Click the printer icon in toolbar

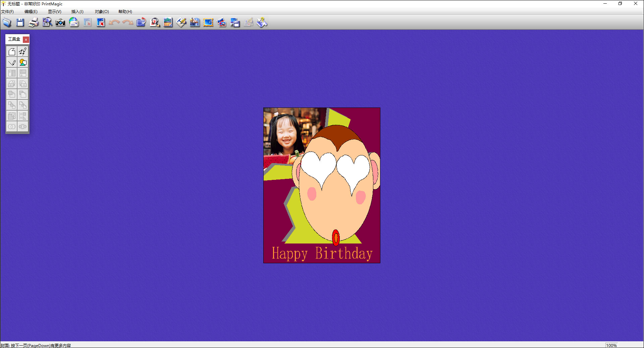(x=34, y=22)
